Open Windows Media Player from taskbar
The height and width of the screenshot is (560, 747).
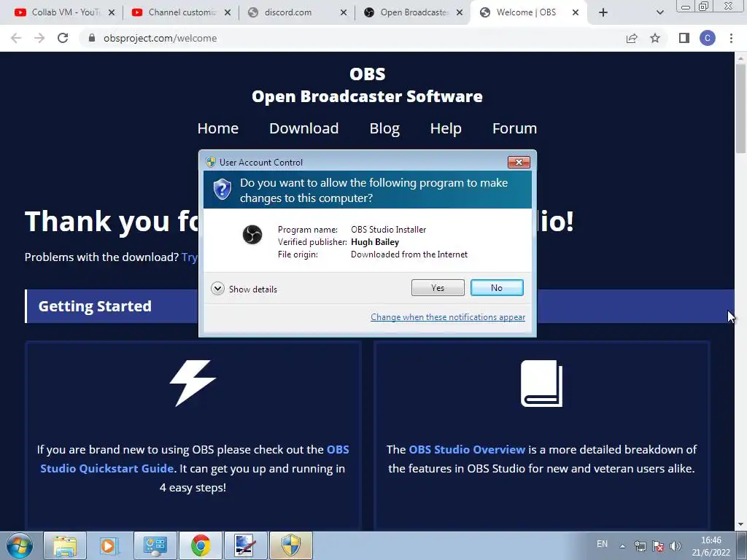[110, 545]
